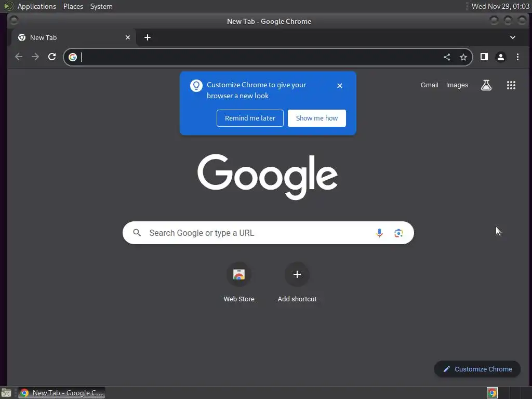Click the desktop logo icon beside Applications

(x=8, y=6)
